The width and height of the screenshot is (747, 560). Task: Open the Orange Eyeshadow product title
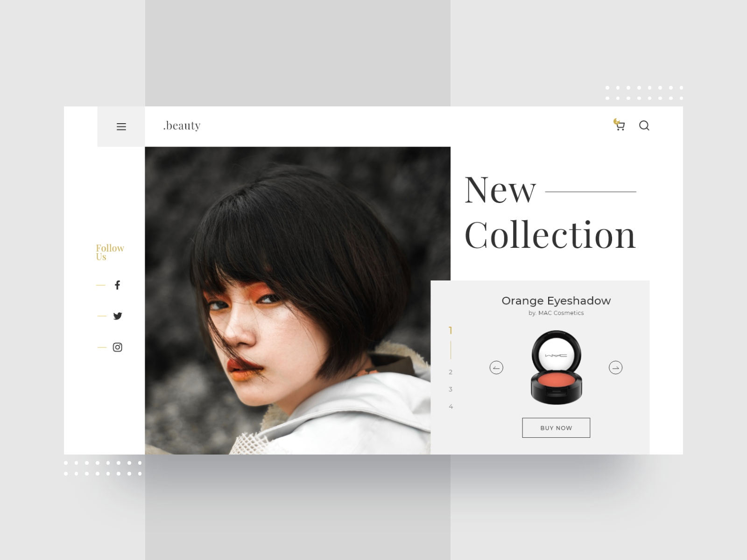coord(556,301)
